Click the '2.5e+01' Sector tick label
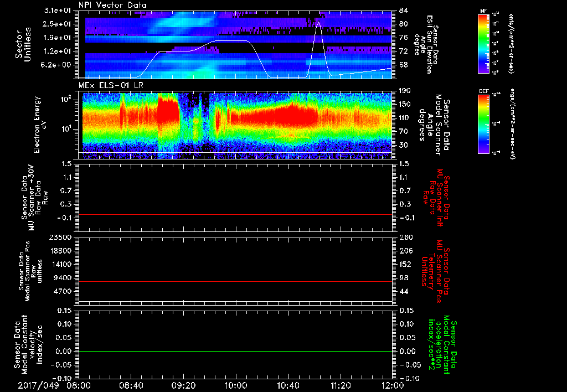Viewport: 567px width, 392px height. coord(58,24)
